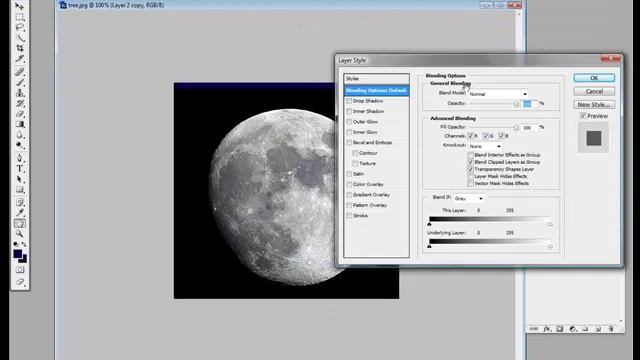Toggle the Preview checkbox

click(583, 116)
